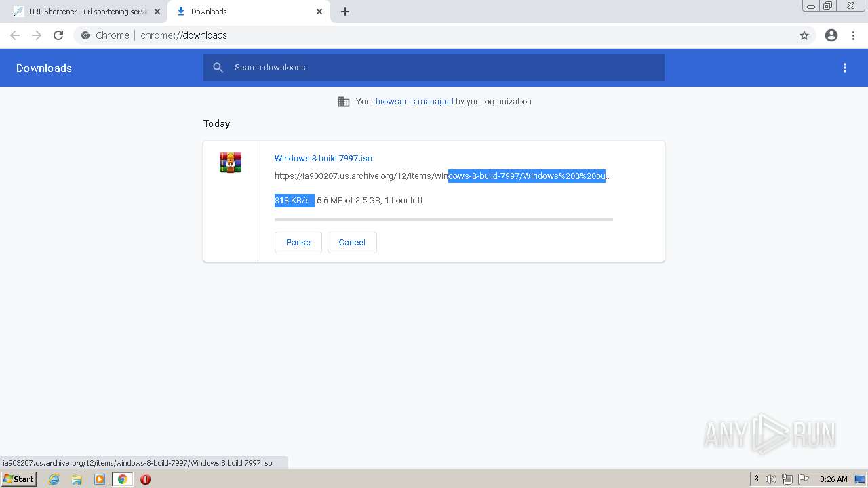Open the Windows Start menu
Image resolution: width=868 pixels, height=488 pixels.
click(x=18, y=479)
